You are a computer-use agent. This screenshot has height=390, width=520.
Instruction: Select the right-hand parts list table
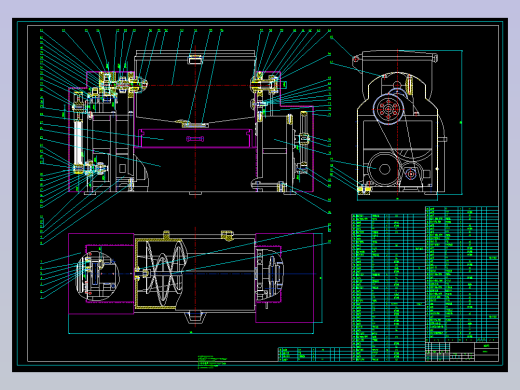click(x=462, y=274)
